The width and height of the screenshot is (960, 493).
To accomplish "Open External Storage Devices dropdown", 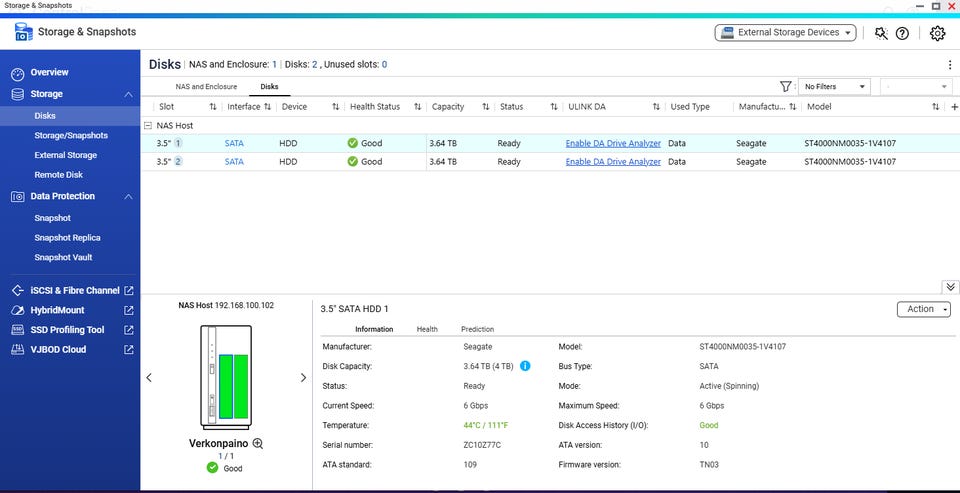I will pos(786,32).
